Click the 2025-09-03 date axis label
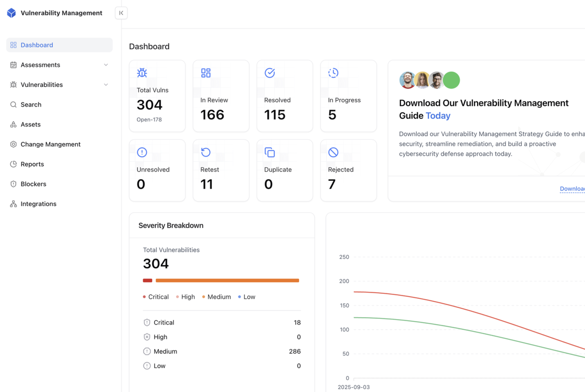 [354, 387]
